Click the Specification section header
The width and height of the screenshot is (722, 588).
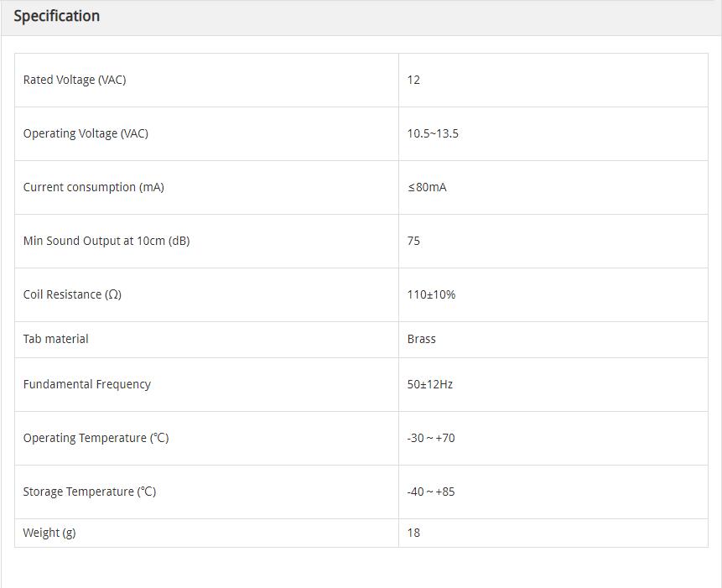click(56, 16)
